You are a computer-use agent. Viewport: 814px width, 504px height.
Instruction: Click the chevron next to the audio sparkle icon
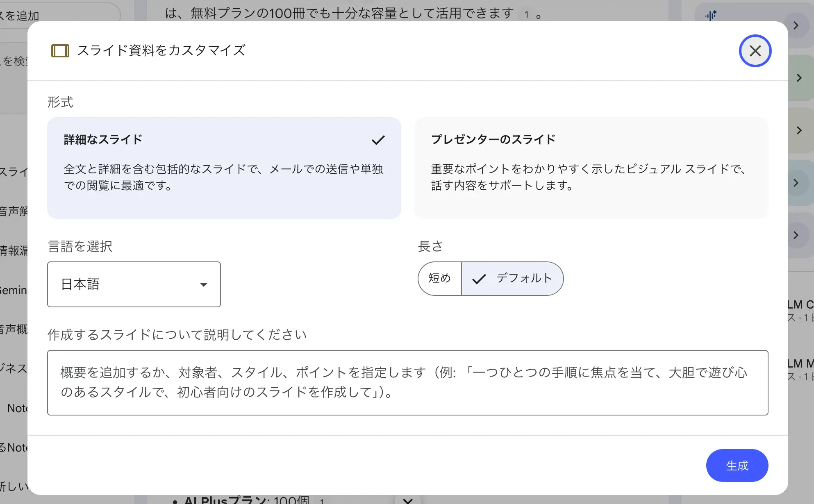tap(796, 25)
